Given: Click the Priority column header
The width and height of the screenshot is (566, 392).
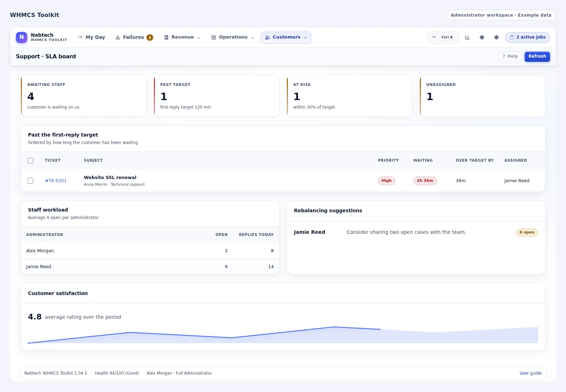Looking at the screenshot, I should point(388,161).
